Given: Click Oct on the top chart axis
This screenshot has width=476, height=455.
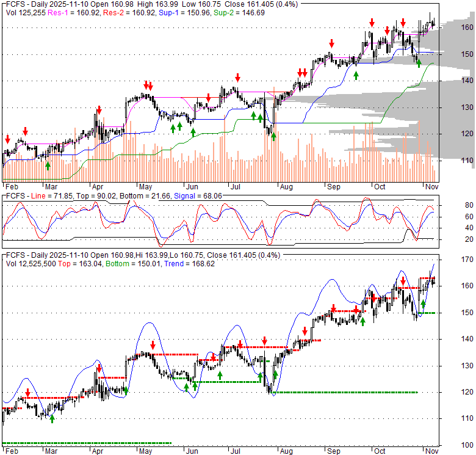Looking at the screenshot, I should tap(380, 187).
